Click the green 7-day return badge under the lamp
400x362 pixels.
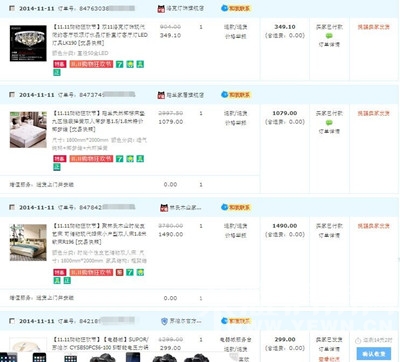coord(120,64)
